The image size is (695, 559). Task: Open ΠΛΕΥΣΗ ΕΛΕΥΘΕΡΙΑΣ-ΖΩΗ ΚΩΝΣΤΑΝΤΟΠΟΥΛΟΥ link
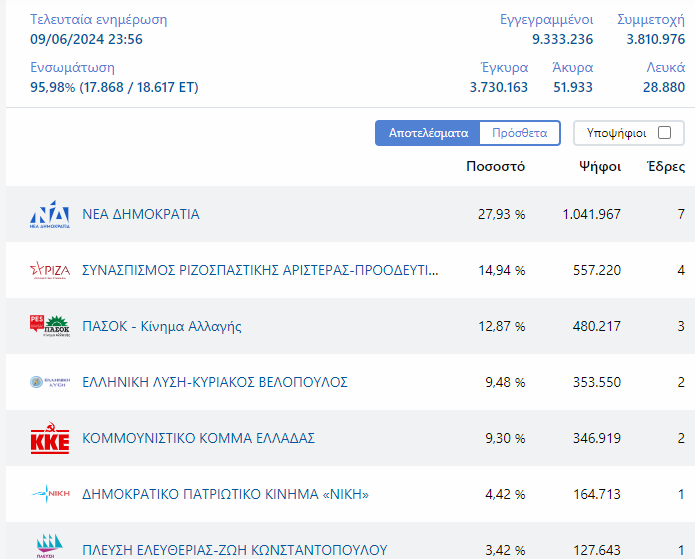(234, 549)
